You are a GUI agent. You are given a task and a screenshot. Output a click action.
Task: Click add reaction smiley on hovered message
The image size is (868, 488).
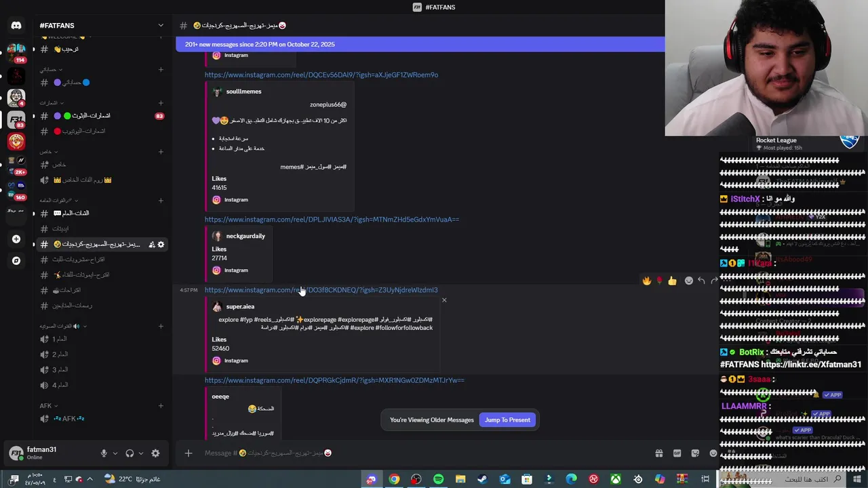point(689,281)
